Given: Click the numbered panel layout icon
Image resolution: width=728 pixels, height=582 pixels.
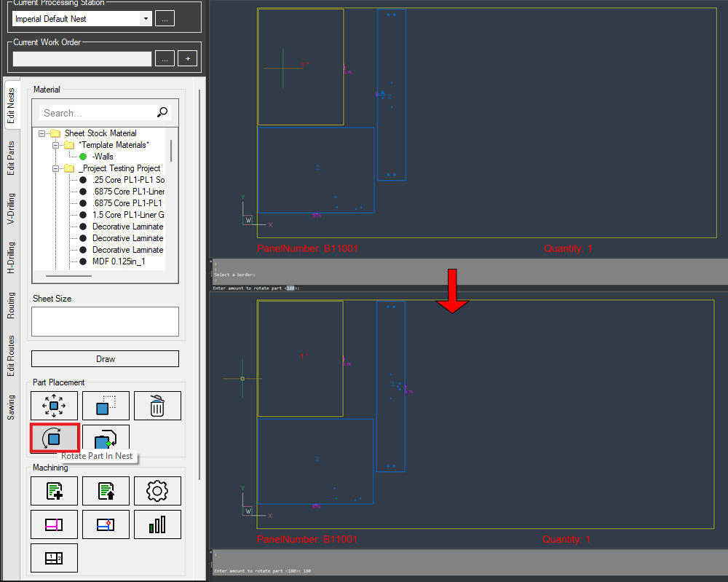Looking at the screenshot, I should (54, 558).
